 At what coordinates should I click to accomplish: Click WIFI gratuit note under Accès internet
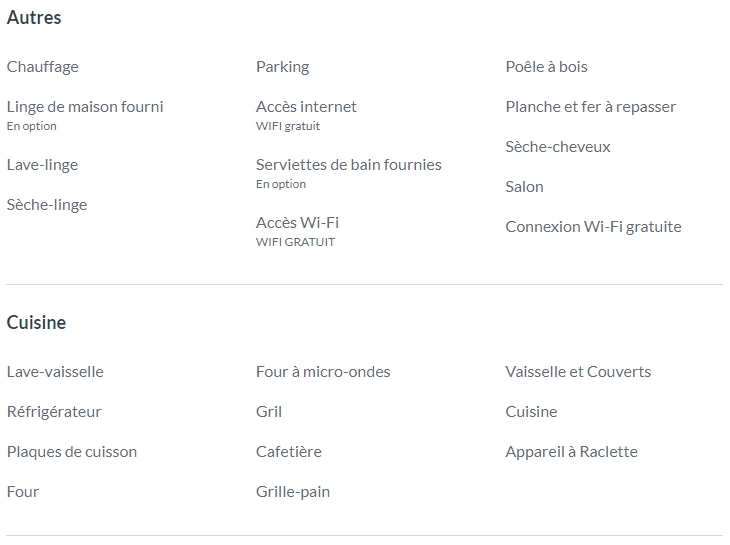pyautogui.click(x=288, y=126)
